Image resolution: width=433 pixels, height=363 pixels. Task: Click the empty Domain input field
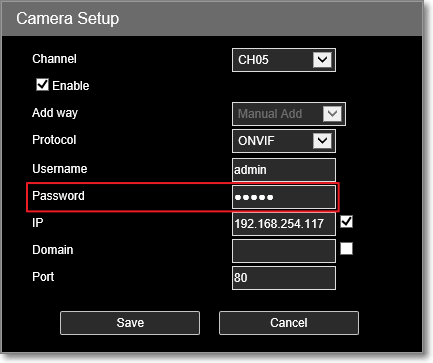[x=284, y=251]
